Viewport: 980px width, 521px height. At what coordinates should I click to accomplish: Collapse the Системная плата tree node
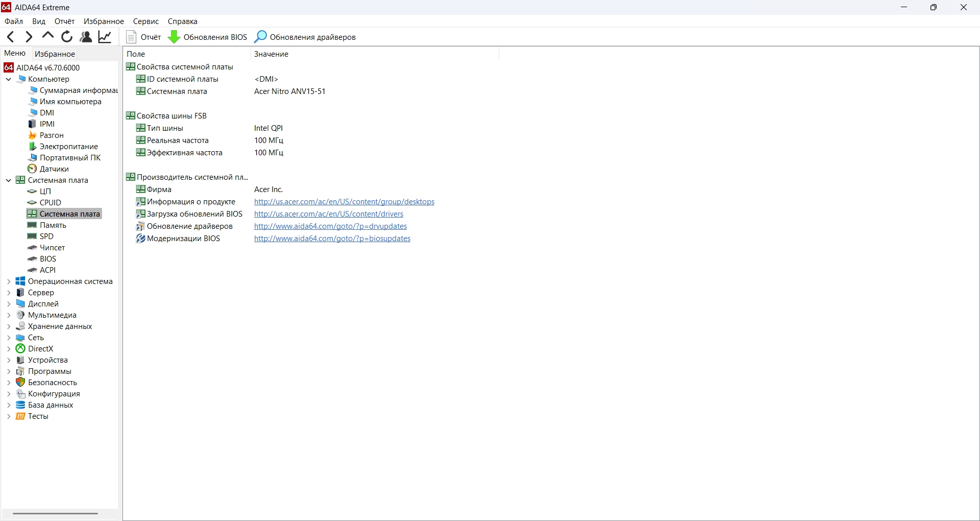tap(9, 180)
